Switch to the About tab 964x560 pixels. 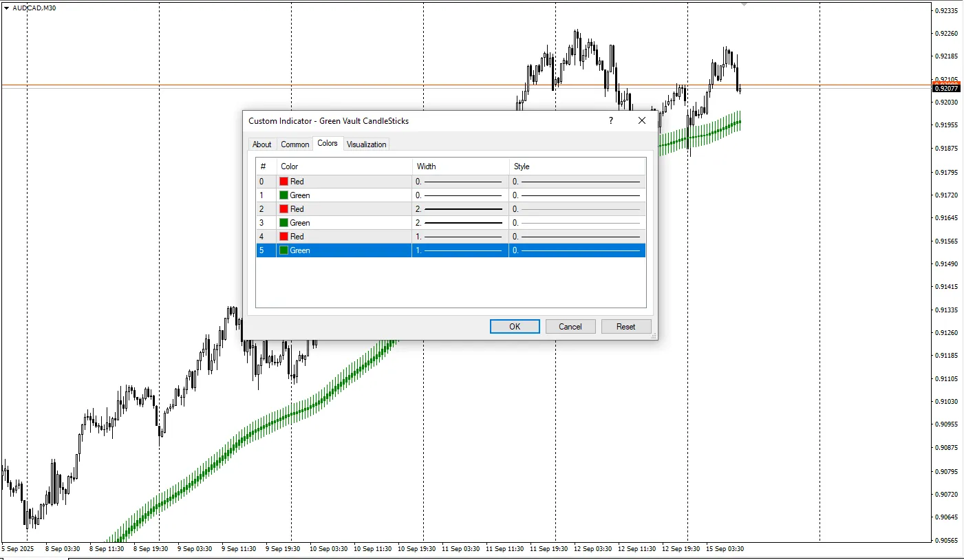[x=261, y=144]
